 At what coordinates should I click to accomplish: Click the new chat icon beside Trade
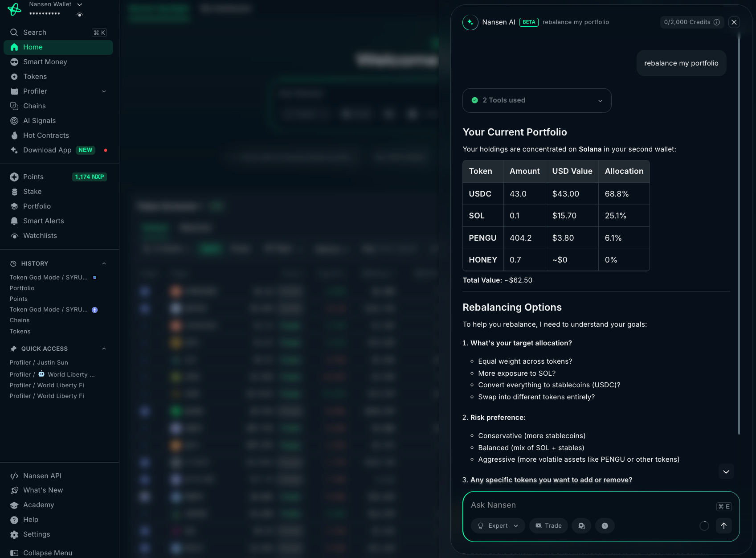(581, 526)
